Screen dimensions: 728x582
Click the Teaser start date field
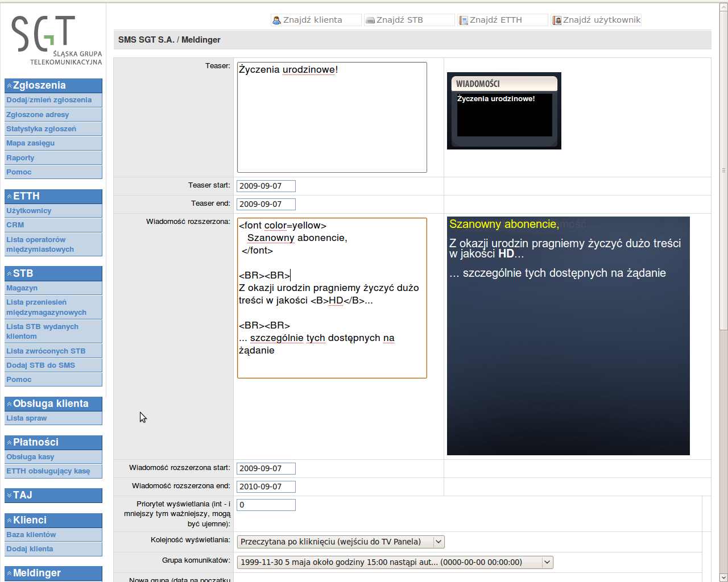click(266, 186)
